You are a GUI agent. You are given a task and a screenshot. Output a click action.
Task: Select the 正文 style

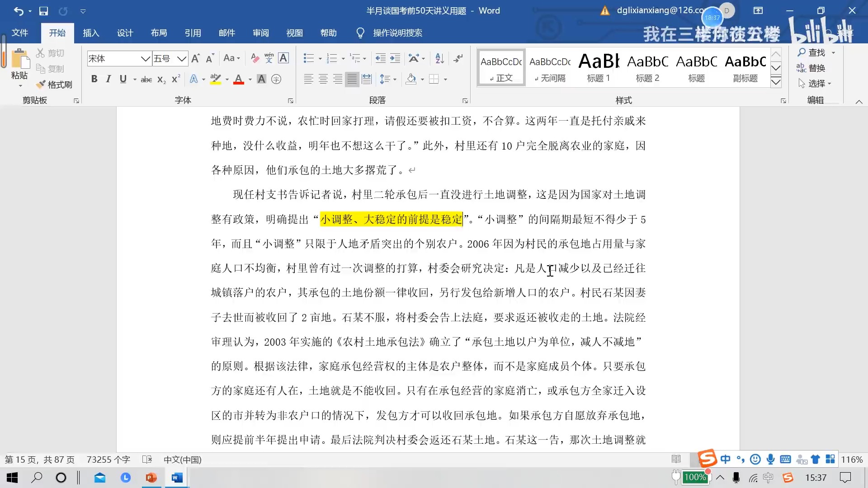click(501, 68)
